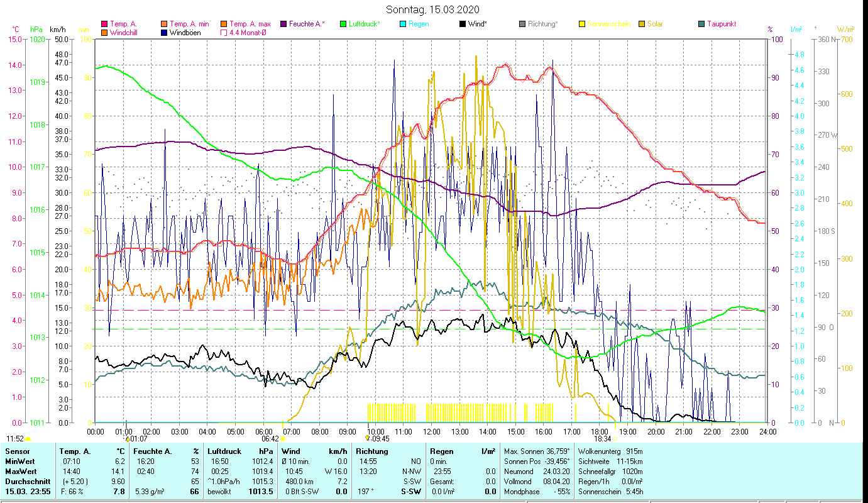Click the pink Temp. A. legend swatch
The height and width of the screenshot is (503, 868).
tap(104, 24)
